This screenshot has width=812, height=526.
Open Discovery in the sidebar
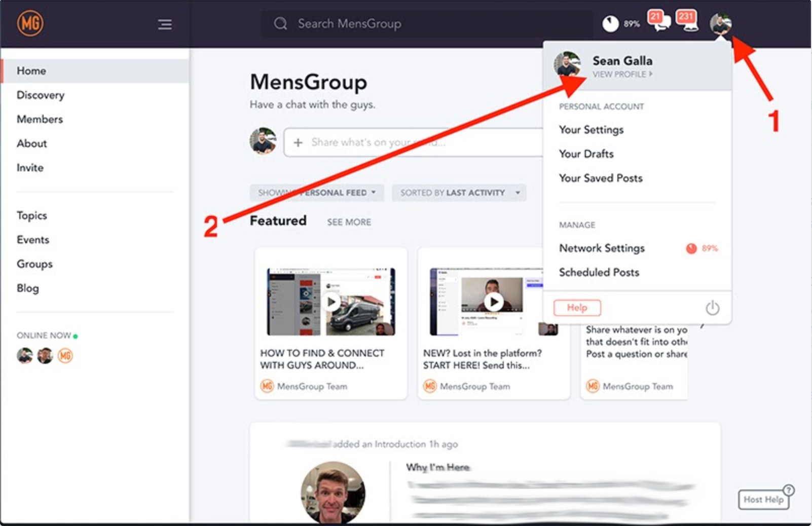click(41, 95)
